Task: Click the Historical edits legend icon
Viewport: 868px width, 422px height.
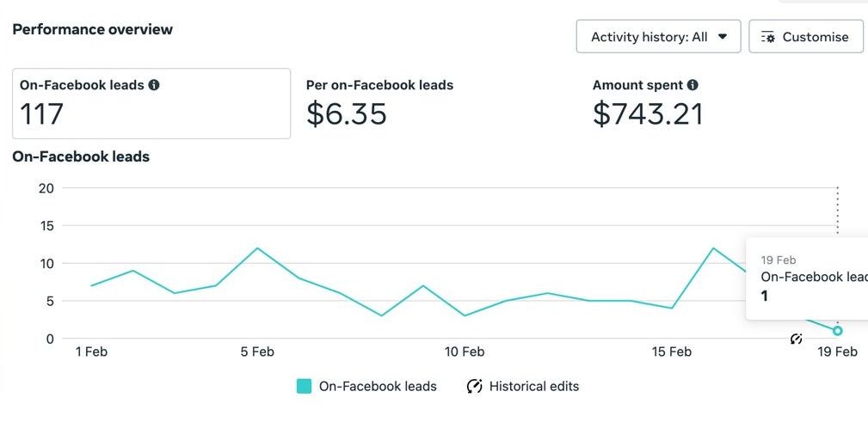Action: point(474,386)
